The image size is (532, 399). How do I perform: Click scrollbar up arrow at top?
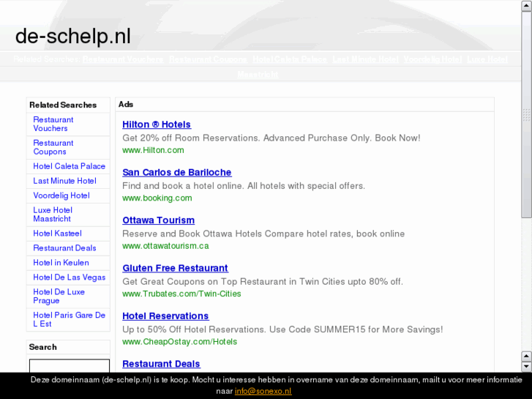(527, 6)
